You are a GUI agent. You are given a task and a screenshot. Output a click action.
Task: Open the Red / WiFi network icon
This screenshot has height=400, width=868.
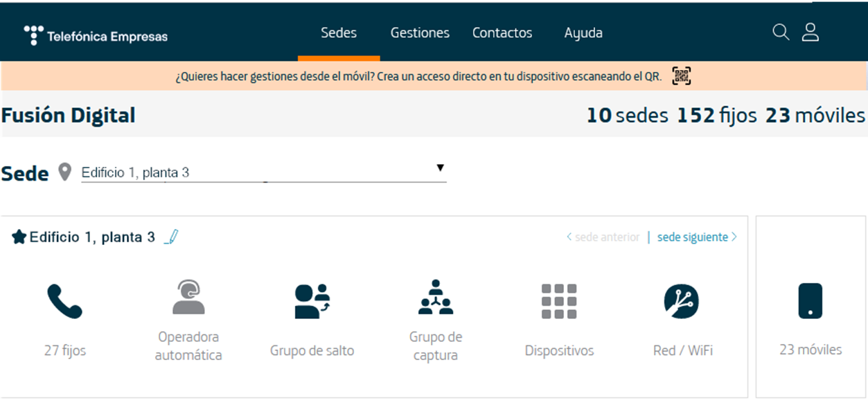[x=682, y=301]
